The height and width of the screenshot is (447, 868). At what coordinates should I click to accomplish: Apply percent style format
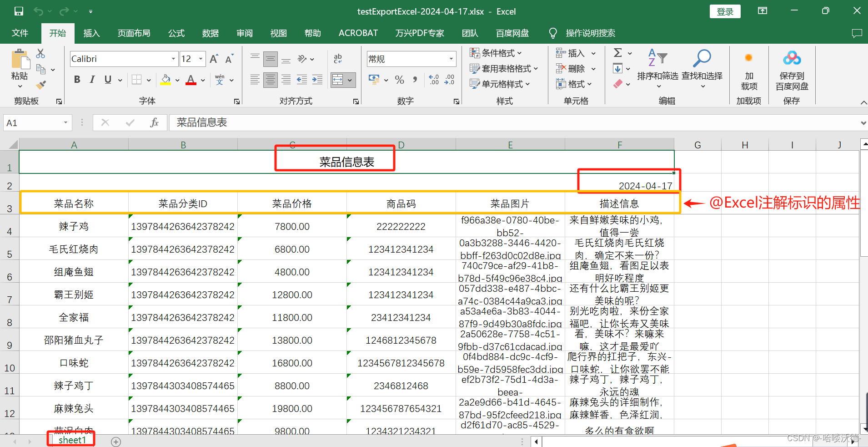[400, 80]
